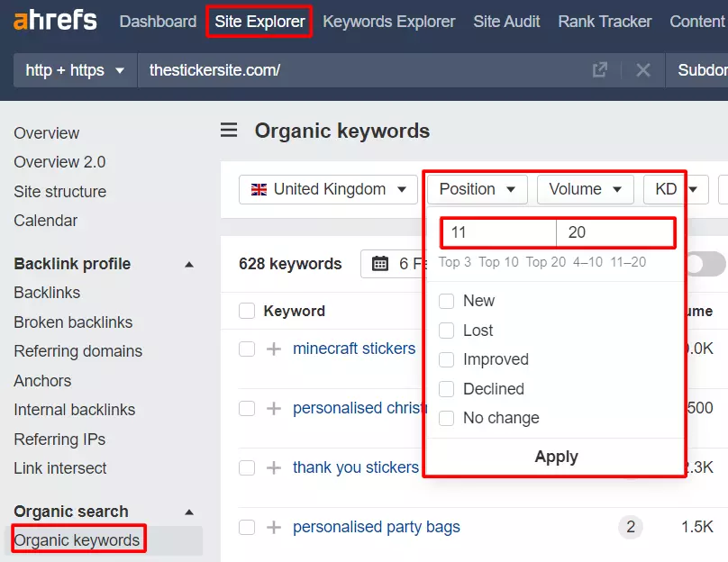
Task: Open Site Audit tab
Action: [506, 22]
